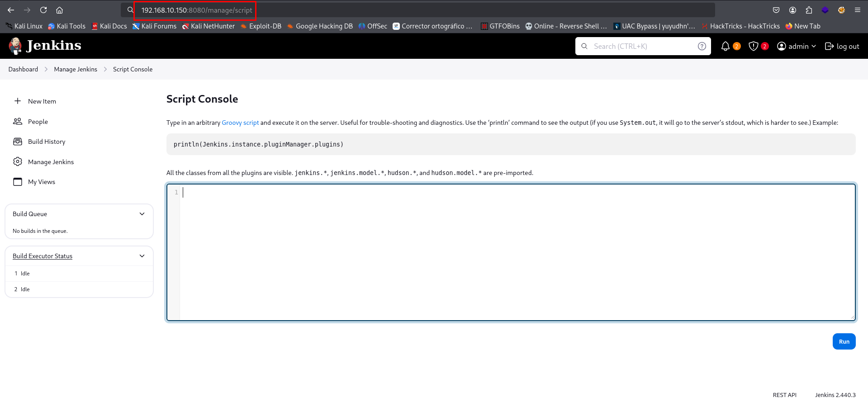Open the Firefox account icon

coord(792,10)
